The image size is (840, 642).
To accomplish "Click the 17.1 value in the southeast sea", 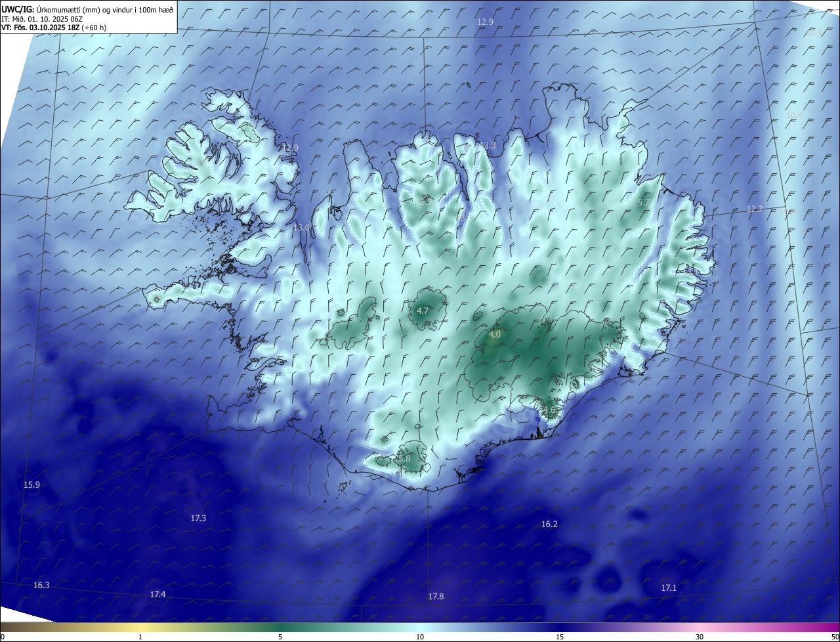I will (669, 588).
